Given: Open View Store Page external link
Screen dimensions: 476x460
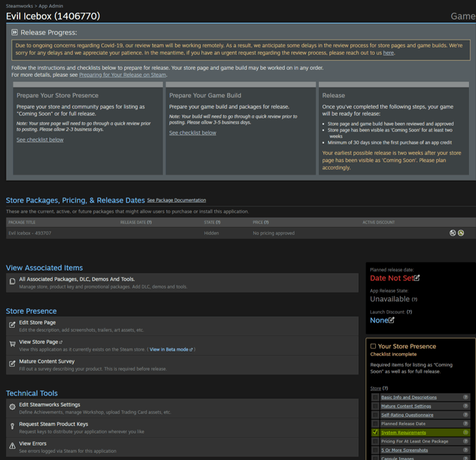Looking at the screenshot, I should [x=40, y=342].
